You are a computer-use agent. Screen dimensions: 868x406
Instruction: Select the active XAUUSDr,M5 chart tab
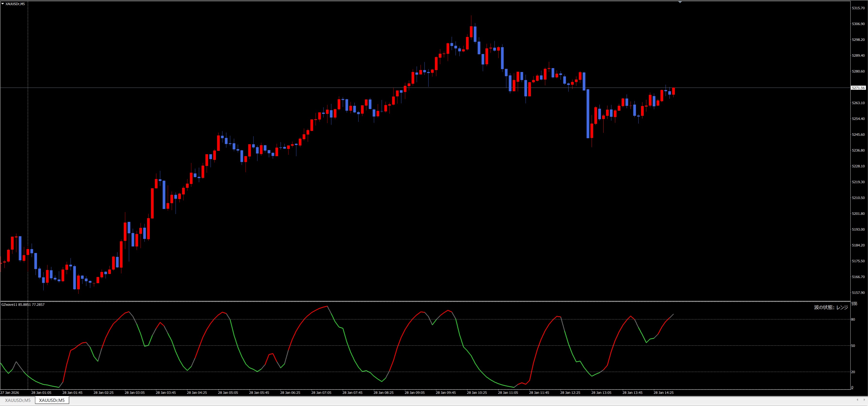[x=52, y=400]
